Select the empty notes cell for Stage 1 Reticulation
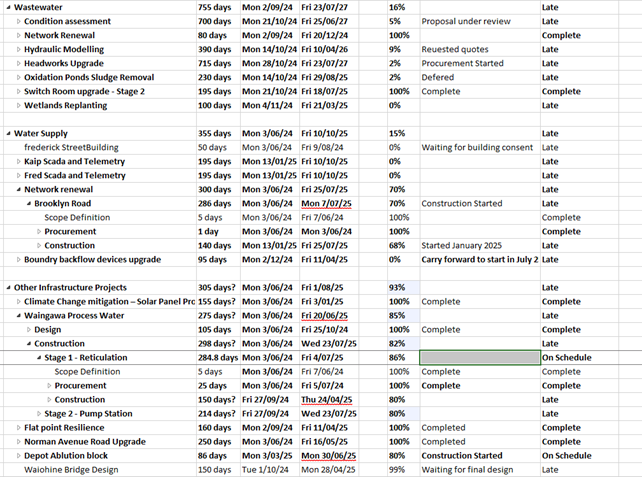Image resolution: width=642 pixels, height=477 pixels. pyautogui.click(x=480, y=357)
